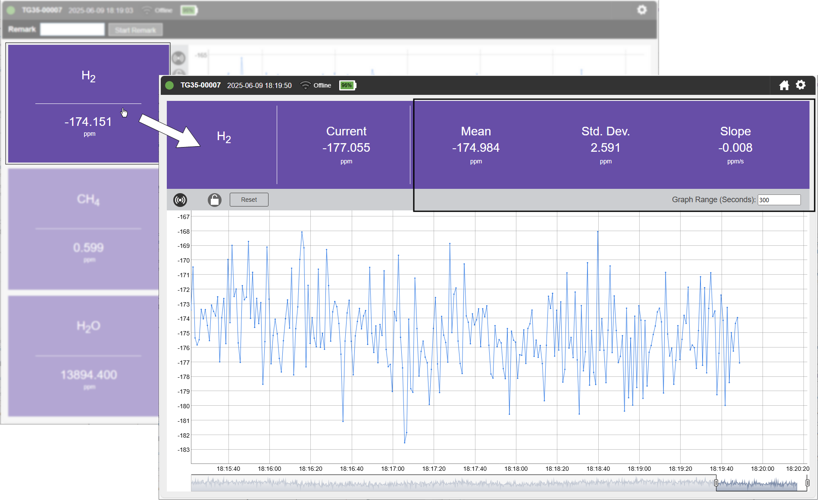
Task: Click the Slope statistic value panel
Action: point(735,145)
